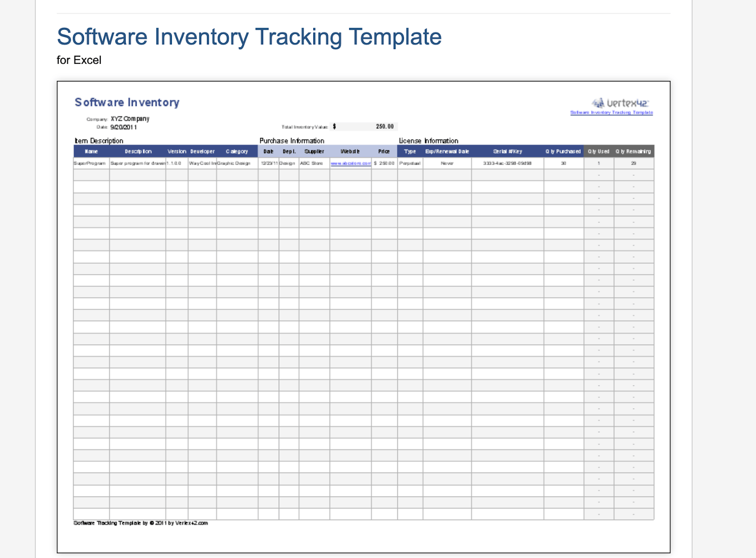Select the XYZ Company company value

click(x=130, y=119)
